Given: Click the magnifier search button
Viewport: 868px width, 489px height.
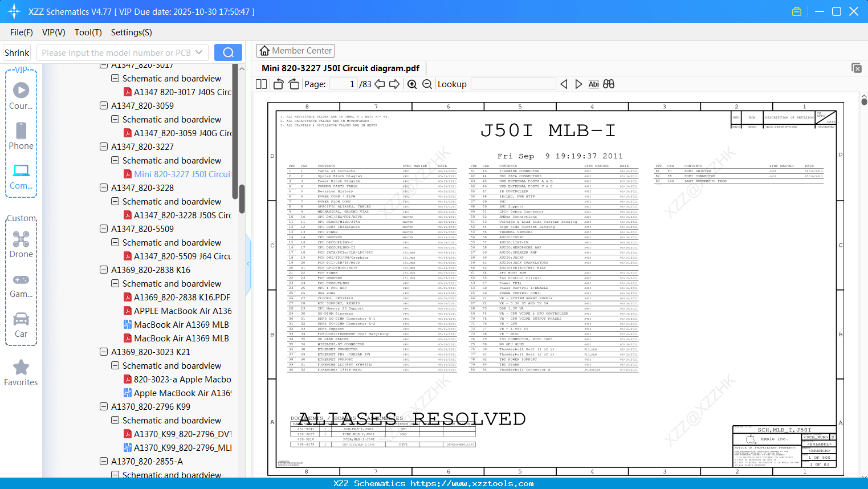Looking at the screenshot, I should (228, 52).
